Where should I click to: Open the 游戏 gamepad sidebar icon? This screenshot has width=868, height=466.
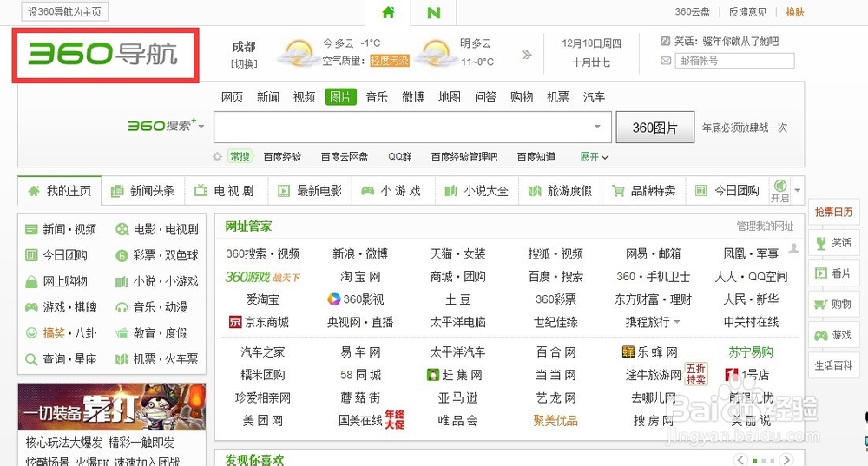tap(821, 335)
